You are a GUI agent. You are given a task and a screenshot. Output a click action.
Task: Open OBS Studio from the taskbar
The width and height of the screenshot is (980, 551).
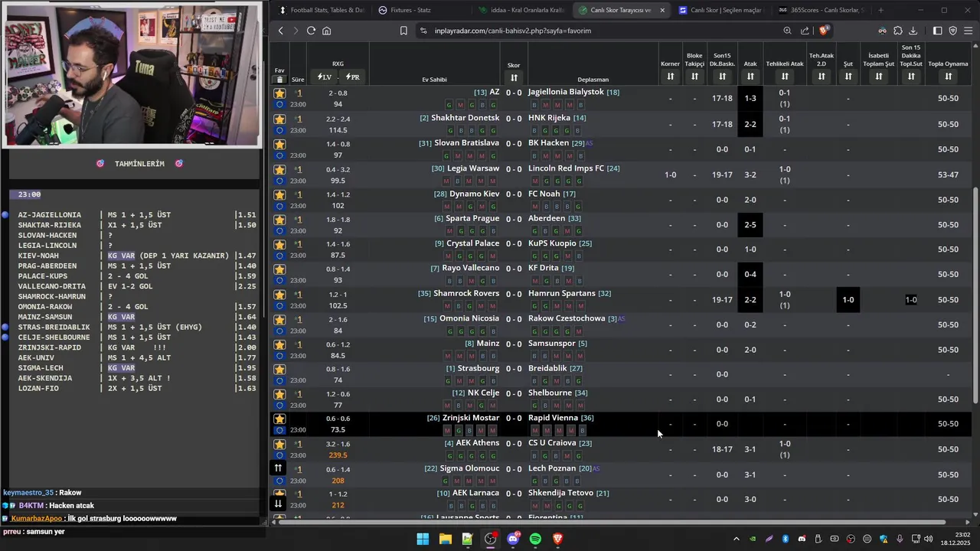[x=490, y=539]
